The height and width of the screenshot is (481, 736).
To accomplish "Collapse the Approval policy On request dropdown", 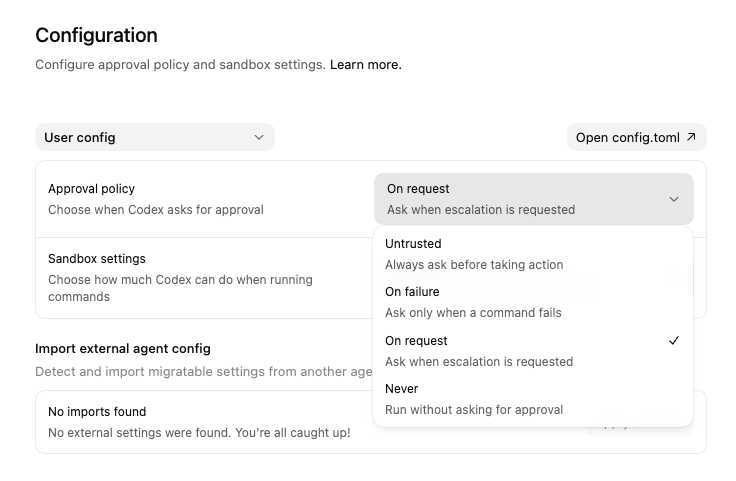I will point(533,199).
